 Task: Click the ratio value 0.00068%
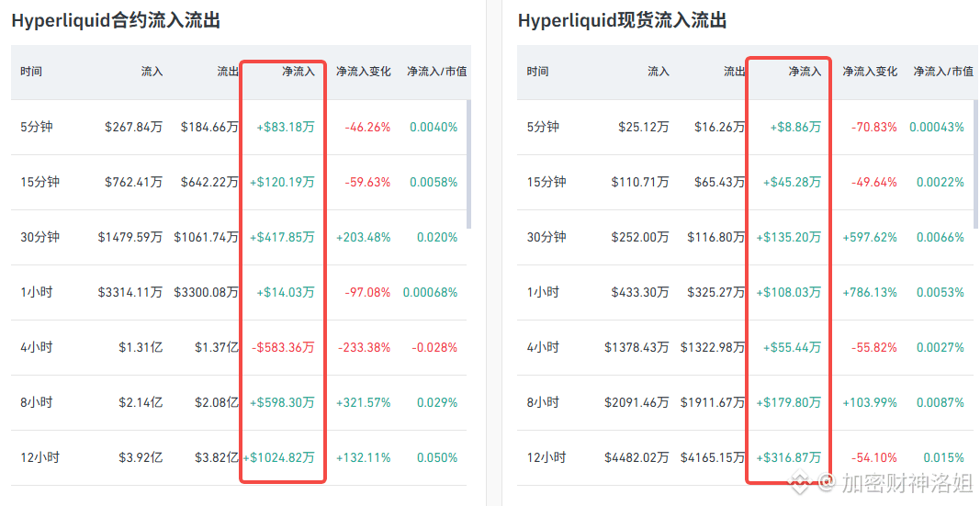(430, 292)
